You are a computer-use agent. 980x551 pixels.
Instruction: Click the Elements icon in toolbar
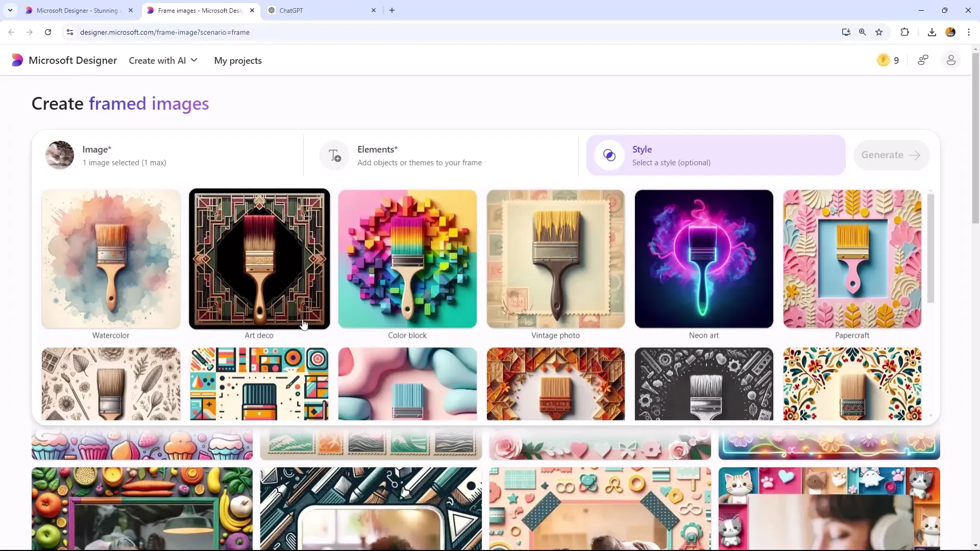(334, 155)
